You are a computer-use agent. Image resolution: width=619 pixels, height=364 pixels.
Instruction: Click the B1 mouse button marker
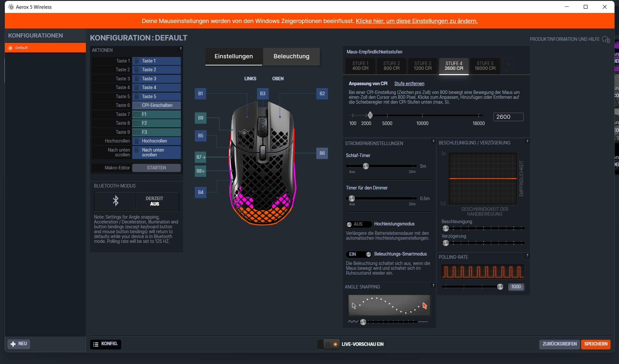(200, 94)
